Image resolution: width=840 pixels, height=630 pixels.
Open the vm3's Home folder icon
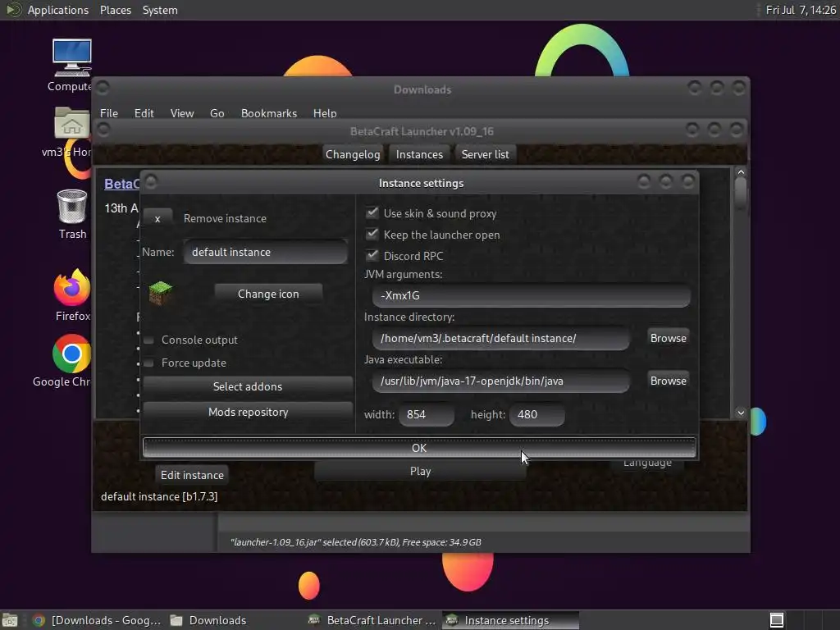72,123
